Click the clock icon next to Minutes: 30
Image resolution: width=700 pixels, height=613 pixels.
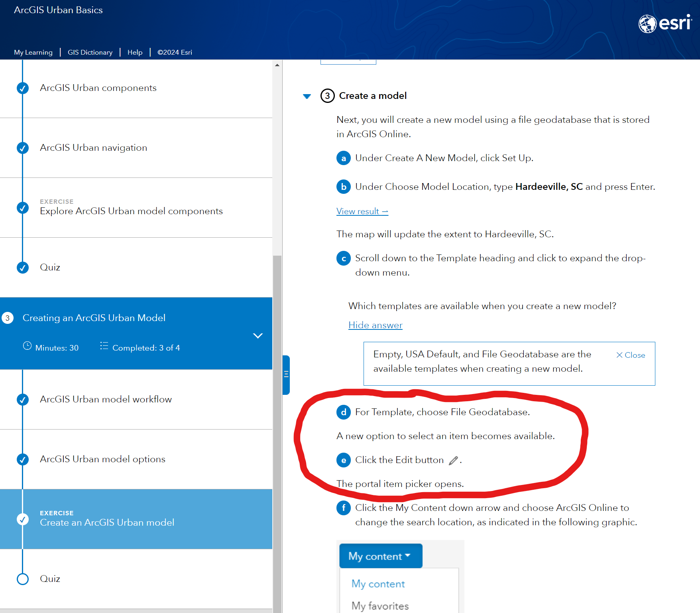pos(27,346)
